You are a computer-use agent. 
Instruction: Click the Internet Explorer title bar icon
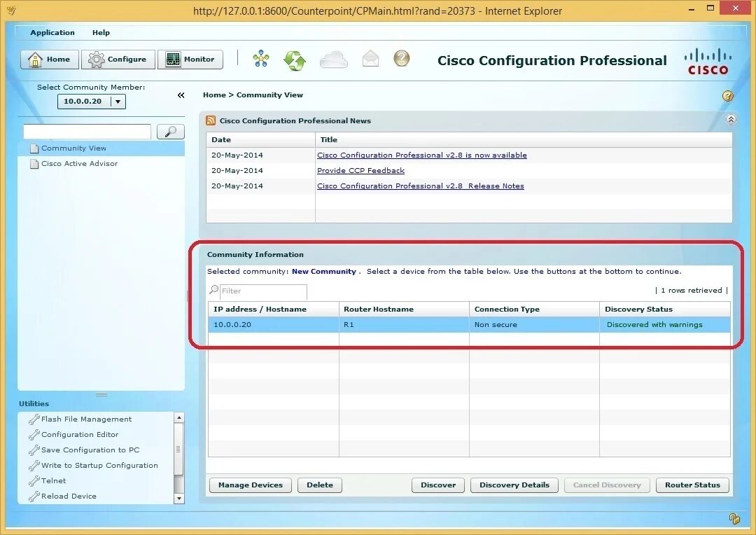tap(11, 10)
